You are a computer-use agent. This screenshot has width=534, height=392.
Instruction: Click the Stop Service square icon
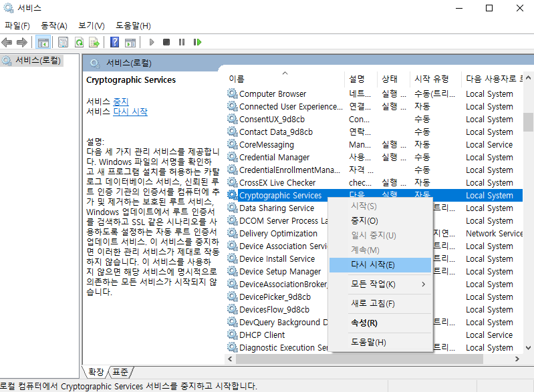[x=166, y=42]
